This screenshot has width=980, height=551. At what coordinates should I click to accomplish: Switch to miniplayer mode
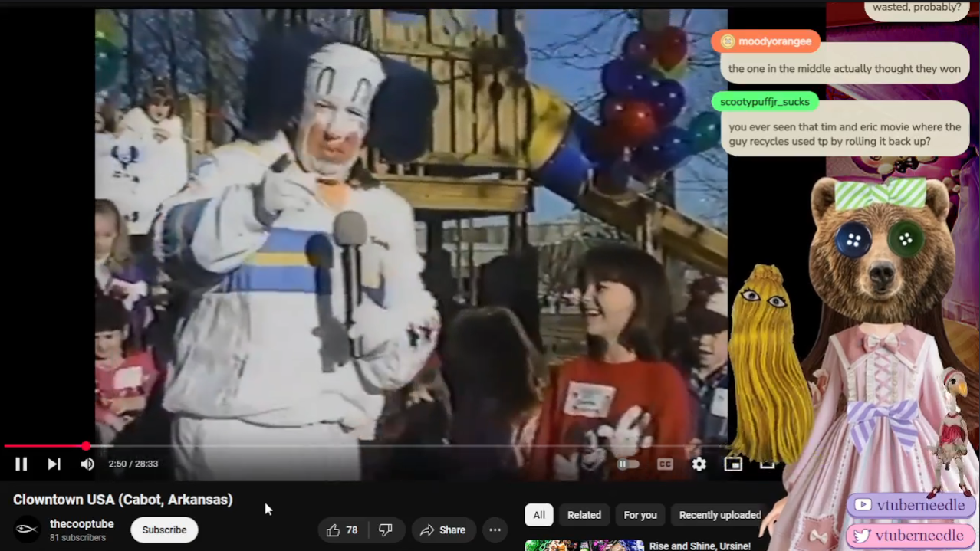coord(733,464)
